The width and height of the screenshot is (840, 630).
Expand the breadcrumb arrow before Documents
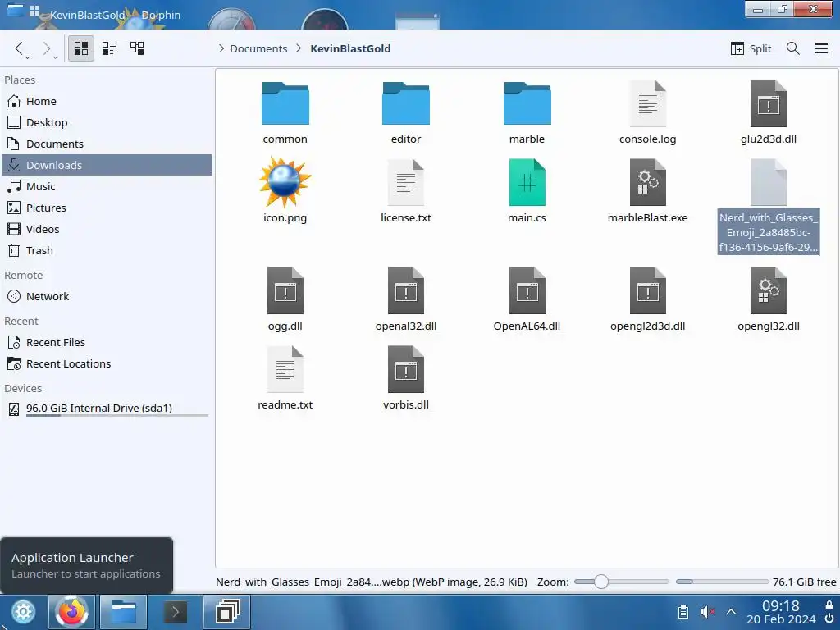pyautogui.click(x=221, y=48)
